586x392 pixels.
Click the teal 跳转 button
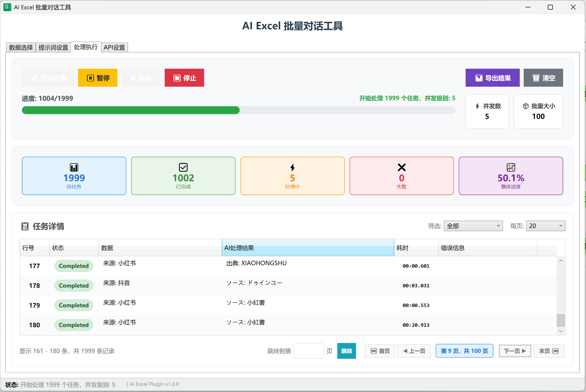pyautogui.click(x=346, y=351)
